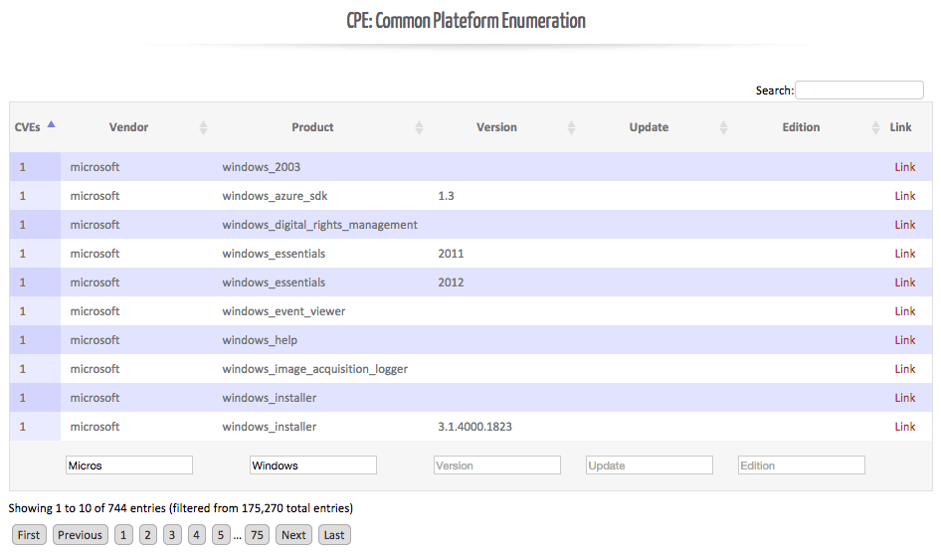941x560 pixels.
Task: Click the Vendor filter box containing Micros
Action: point(129,466)
